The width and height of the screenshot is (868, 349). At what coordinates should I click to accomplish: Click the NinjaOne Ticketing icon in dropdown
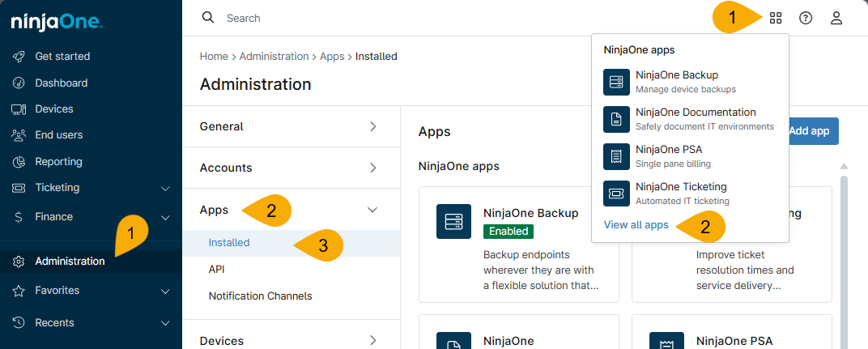[x=616, y=194]
